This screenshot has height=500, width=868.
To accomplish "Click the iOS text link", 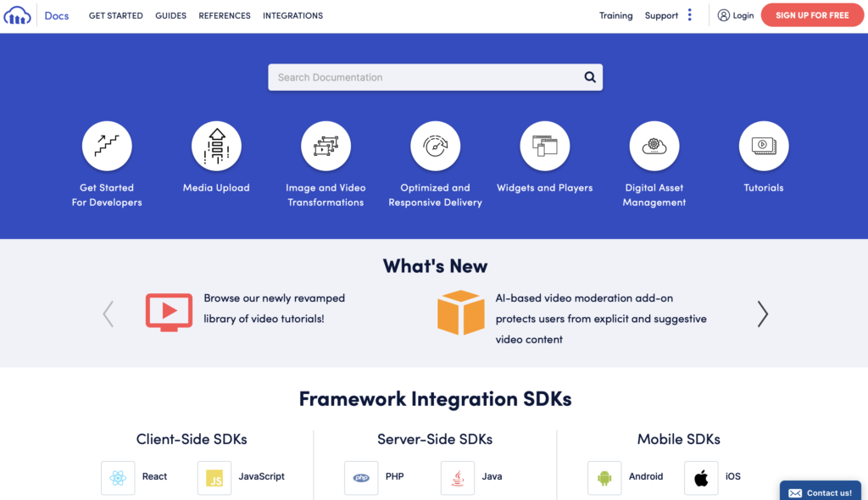I will click(733, 476).
